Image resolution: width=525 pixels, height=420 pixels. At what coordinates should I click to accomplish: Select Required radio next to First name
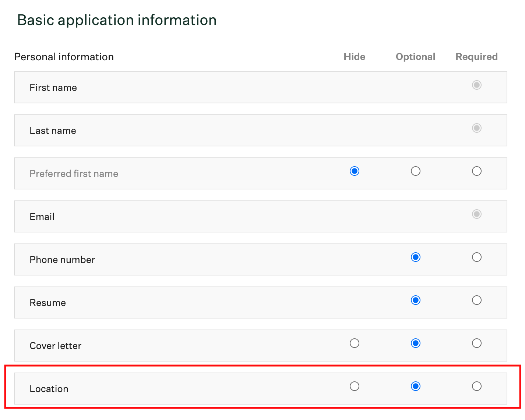click(x=476, y=85)
